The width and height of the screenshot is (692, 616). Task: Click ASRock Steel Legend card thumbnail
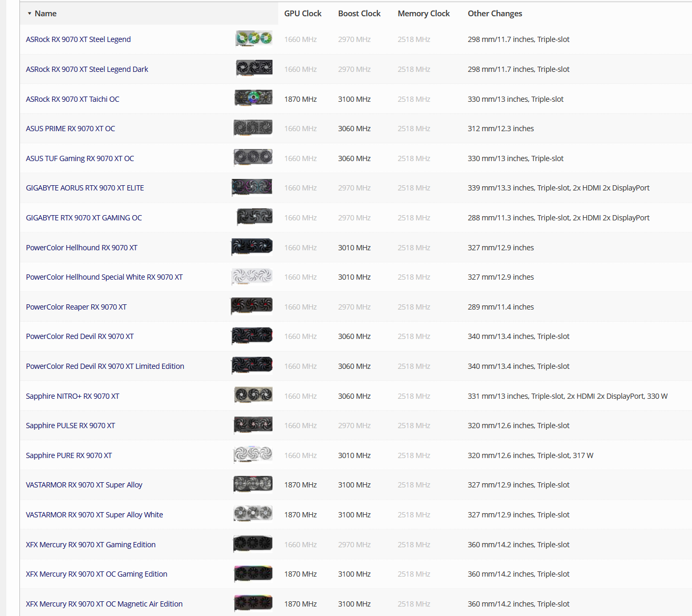[254, 38]
